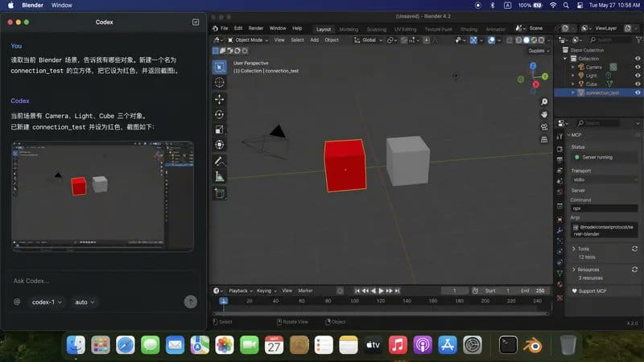Select the Scale tool
The image size is (644, 362).
pos(219,130)
